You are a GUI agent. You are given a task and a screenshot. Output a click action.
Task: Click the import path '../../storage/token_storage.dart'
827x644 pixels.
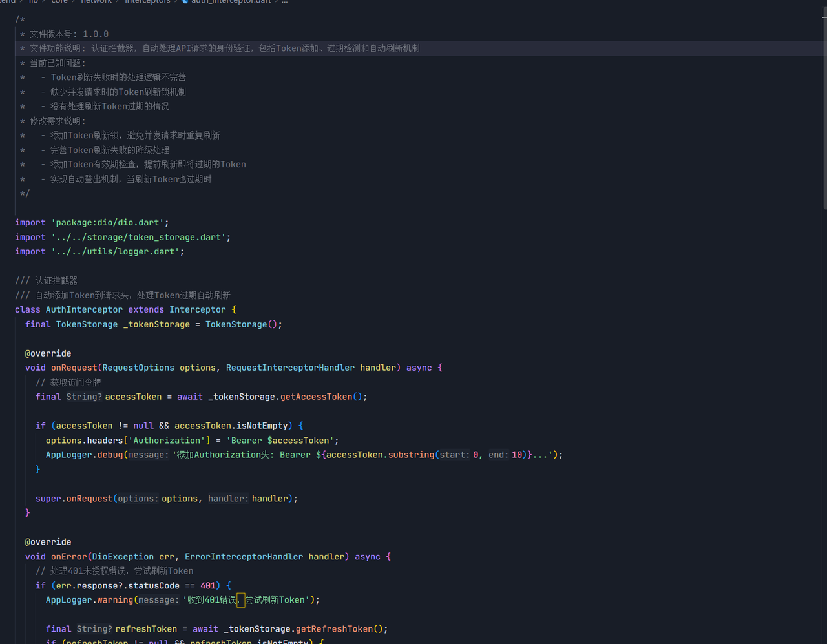coord(138,237)
